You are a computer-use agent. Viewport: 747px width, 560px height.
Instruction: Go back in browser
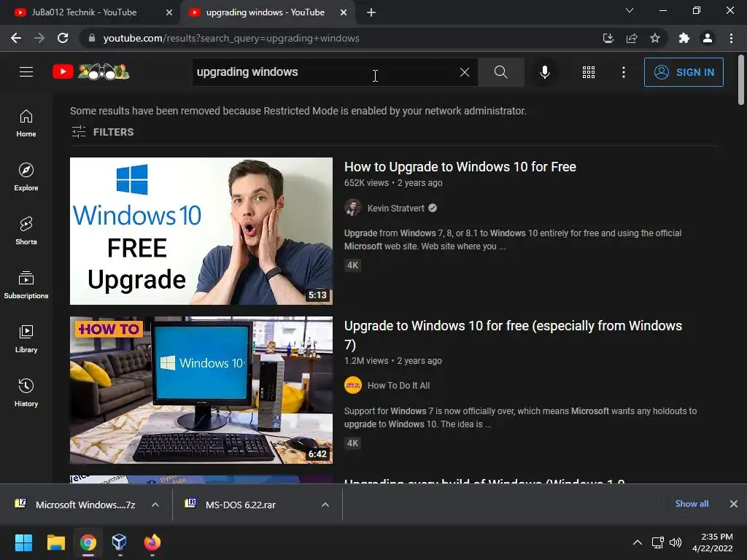coord(16,38)
